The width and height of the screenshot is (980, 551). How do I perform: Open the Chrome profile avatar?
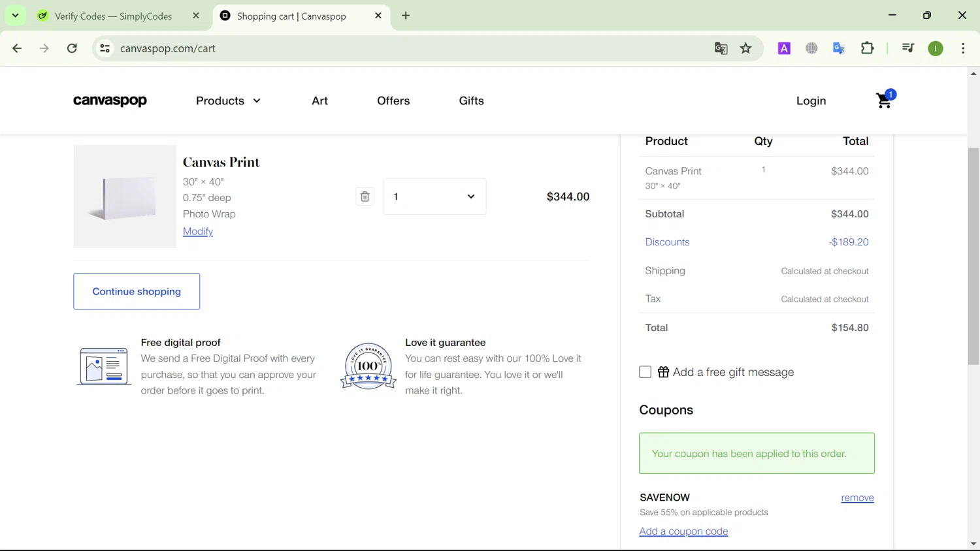tap(935, 48)
